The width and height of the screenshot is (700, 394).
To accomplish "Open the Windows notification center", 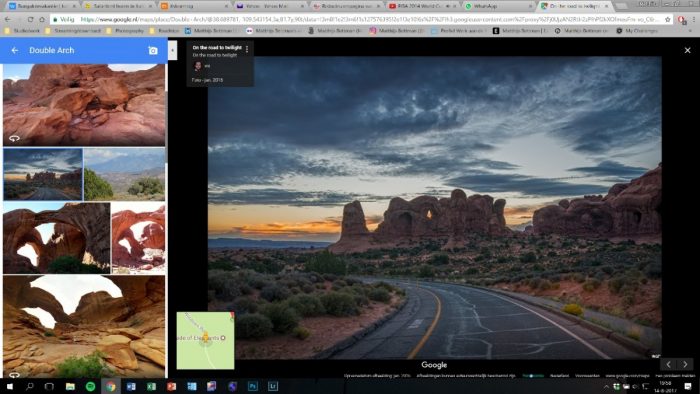I will tap(688, 386).
